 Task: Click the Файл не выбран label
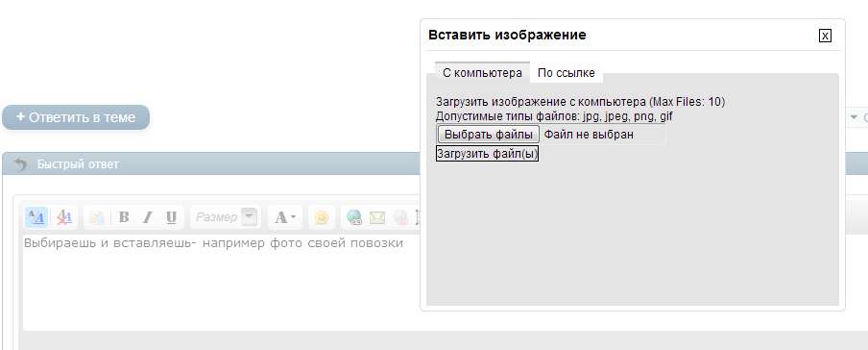coord(589,135)
